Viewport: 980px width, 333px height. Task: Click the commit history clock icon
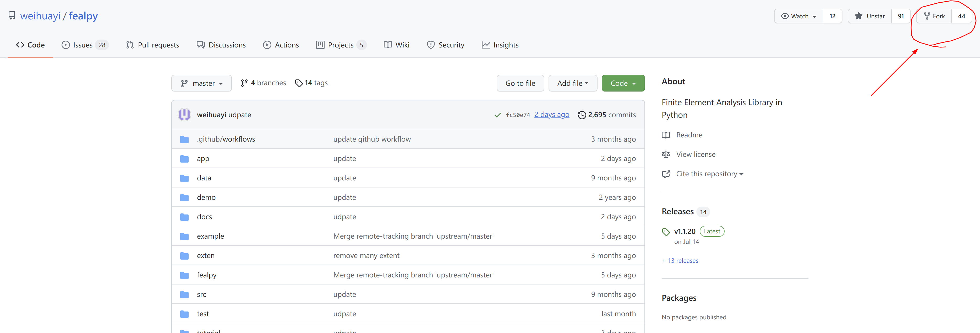pos(582,115)
